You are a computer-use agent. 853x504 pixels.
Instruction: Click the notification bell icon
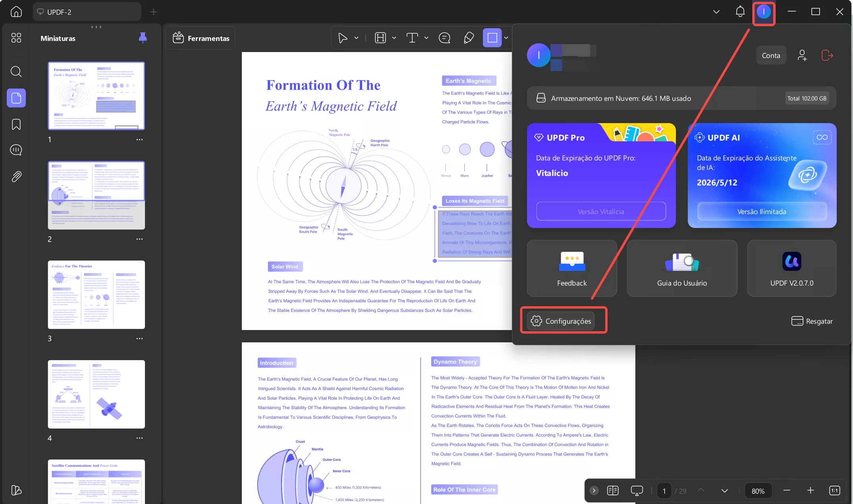pyautogui.click(x=740, y=12)
